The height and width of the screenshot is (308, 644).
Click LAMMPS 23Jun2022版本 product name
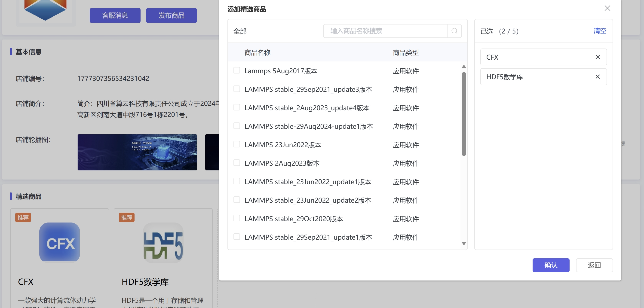(x=283, y=145)
